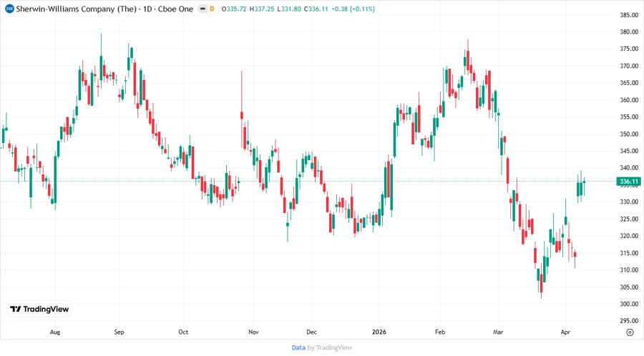Click the Sherwin-Williams Company (The) symbol title
Image resolution: width=644 pixels, height=356 pixels.
[76, 9]
